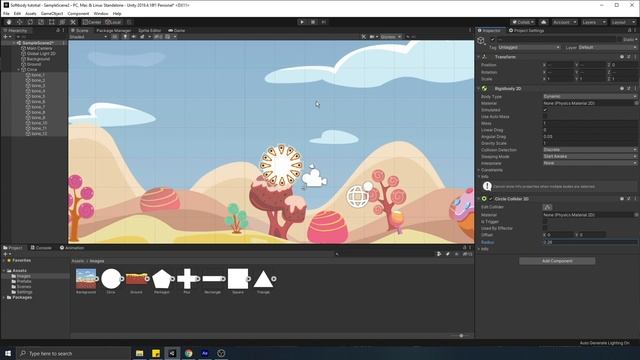Toggle scene lighting bulb icon
The width and height of the screenshot is (640, 360).
click(125, 37)
